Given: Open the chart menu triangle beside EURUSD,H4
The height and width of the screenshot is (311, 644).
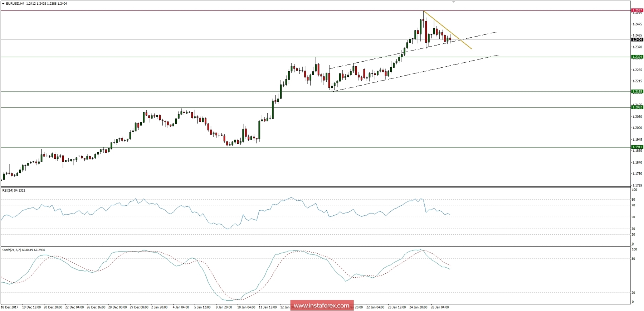Looking at the screenshot, I should point(3,4).
